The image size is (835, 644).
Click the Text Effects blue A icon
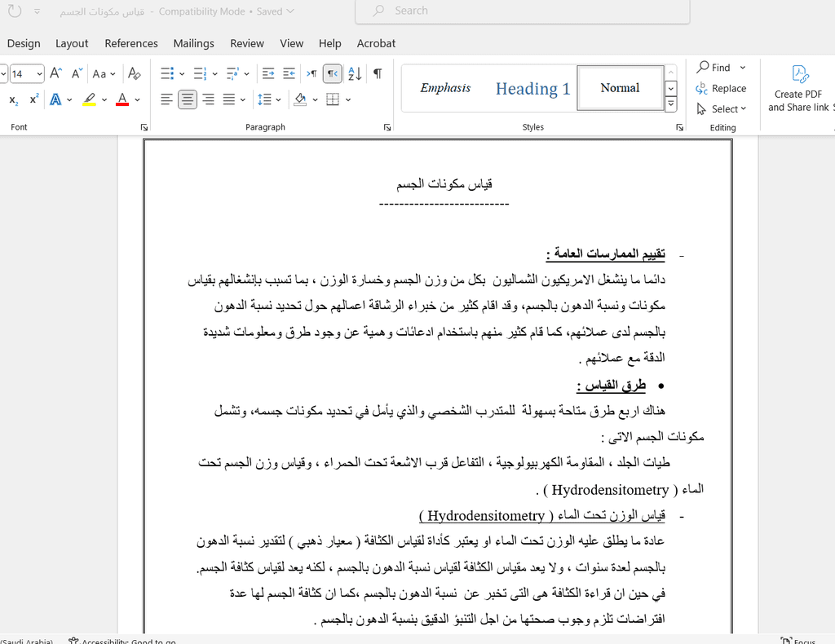coord(55,99)
